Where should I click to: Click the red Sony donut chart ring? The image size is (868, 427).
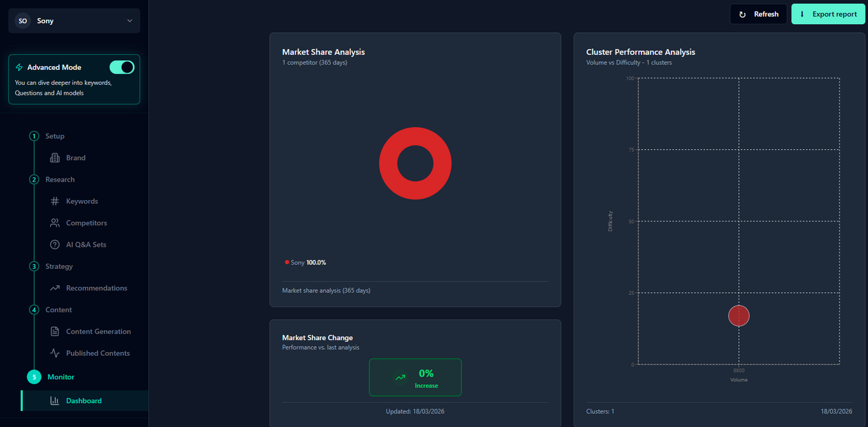389,164
